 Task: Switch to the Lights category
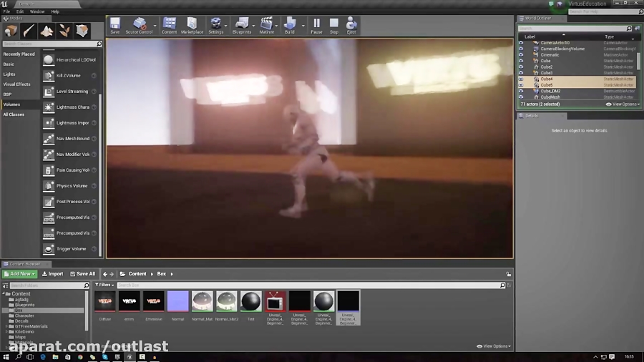click(x=9, y=74)
